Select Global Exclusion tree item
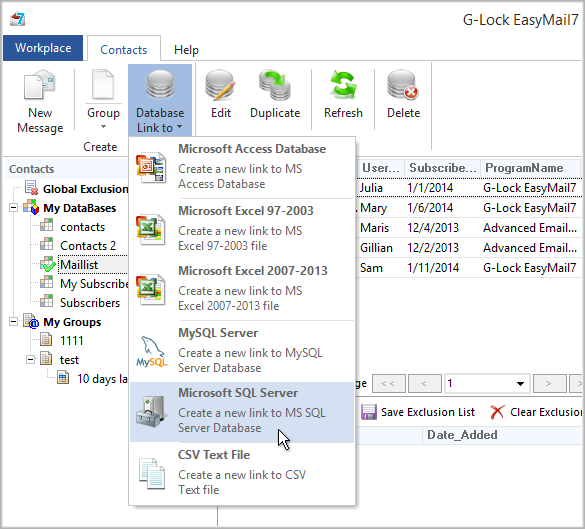Screen dimensions: 585x529 coord(85,189)
